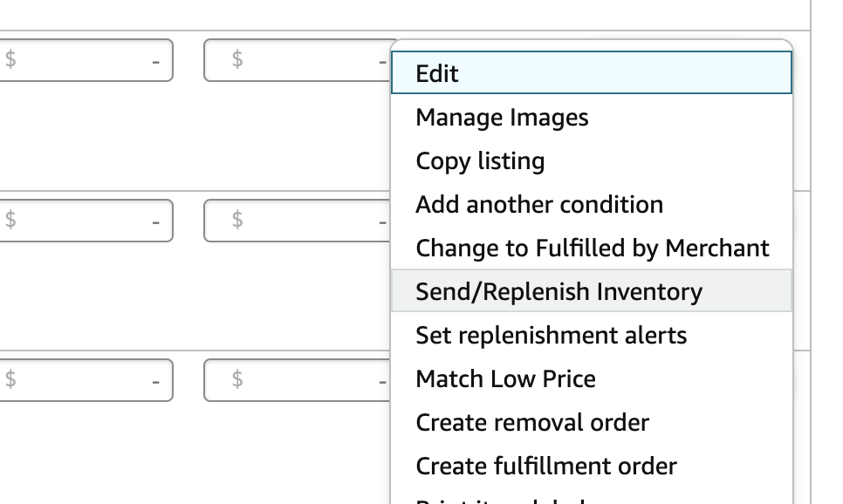Image resolution: width=843 pixels, height=504 pixels.
Task: Choose Create fulfillment order
Action: 546,466
